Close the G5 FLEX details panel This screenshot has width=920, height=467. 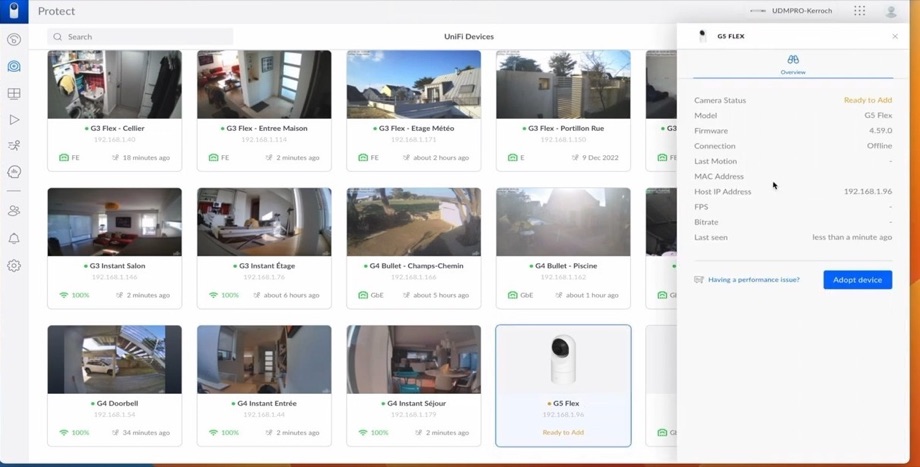[x=895, y=36]
